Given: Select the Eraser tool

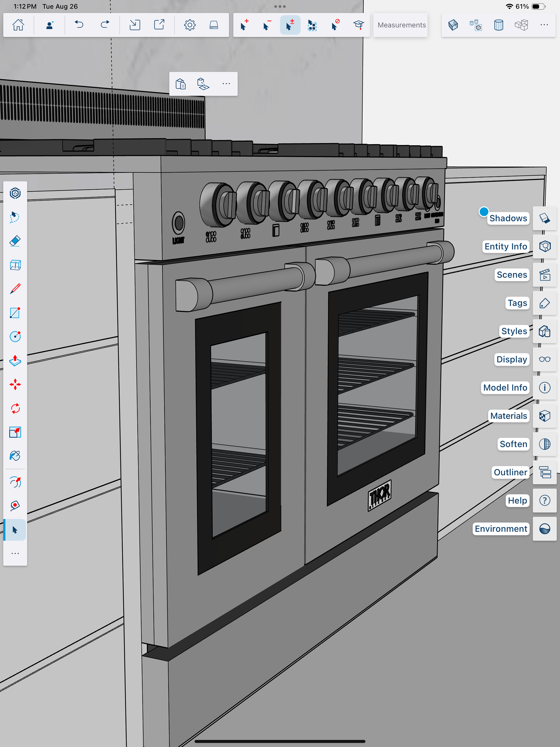Looking at the screenshot, I should tap(15, 241).
